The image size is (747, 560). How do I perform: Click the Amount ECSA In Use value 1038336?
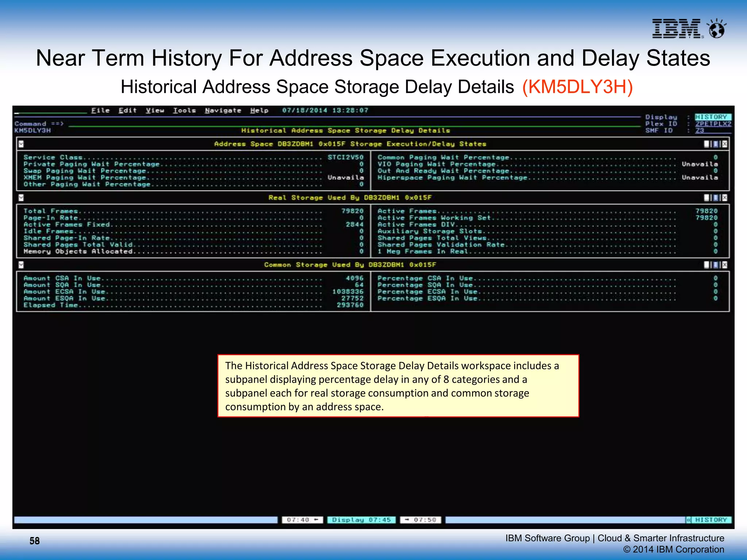(x=348, y=292)
